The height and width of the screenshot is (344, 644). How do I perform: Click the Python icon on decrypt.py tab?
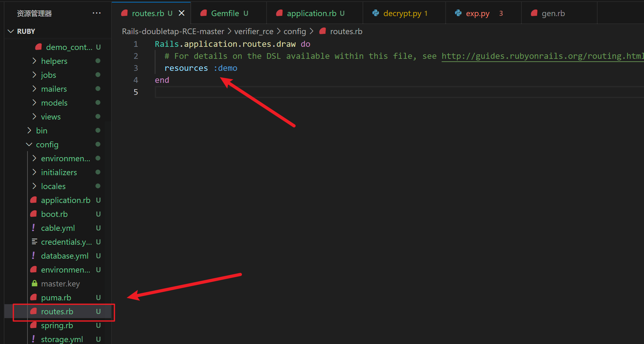click(376, 13)
